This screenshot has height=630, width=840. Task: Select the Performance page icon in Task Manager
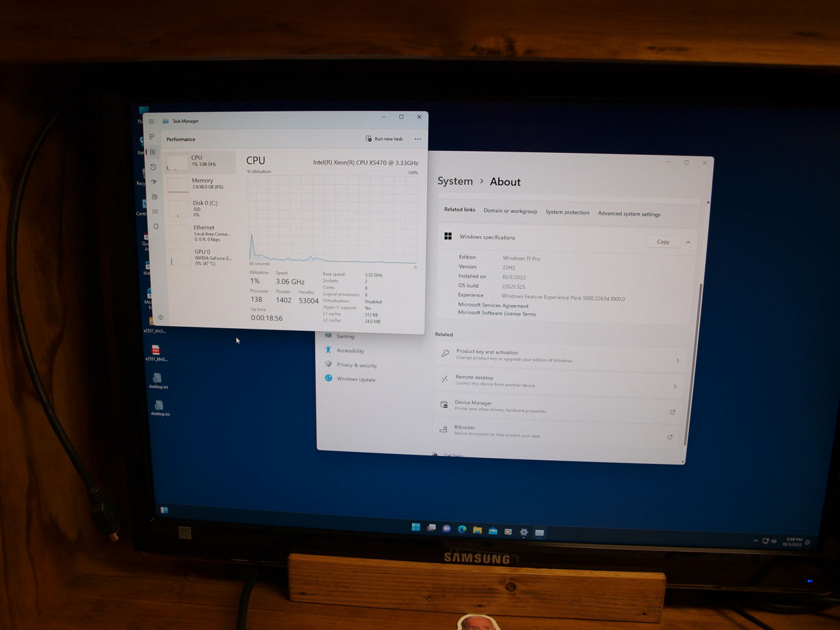pos(153,152)
